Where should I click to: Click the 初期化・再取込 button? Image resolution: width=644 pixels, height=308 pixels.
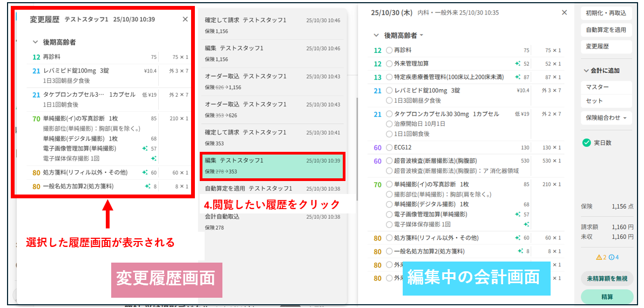point(606,13)
